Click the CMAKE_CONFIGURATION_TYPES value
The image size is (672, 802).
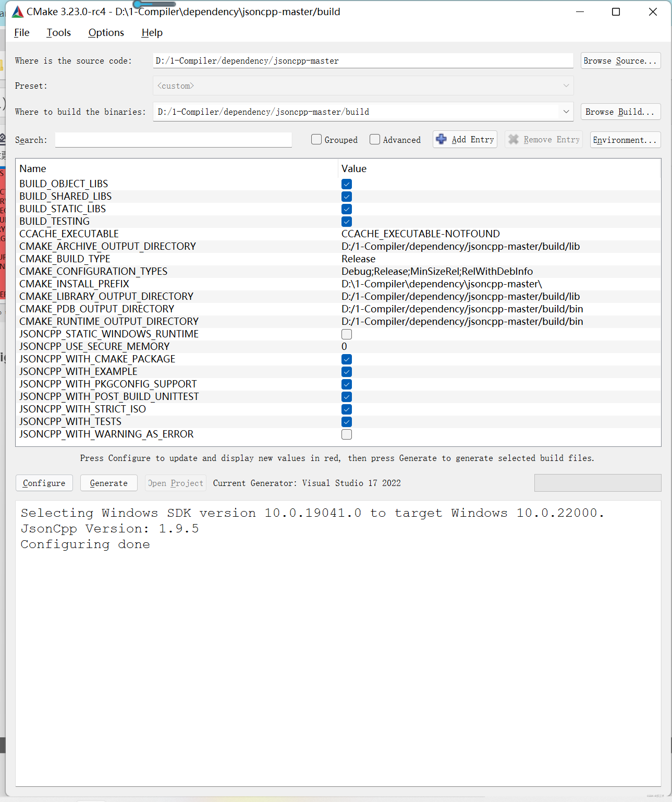pyautogui.click(x=437, y=271)
